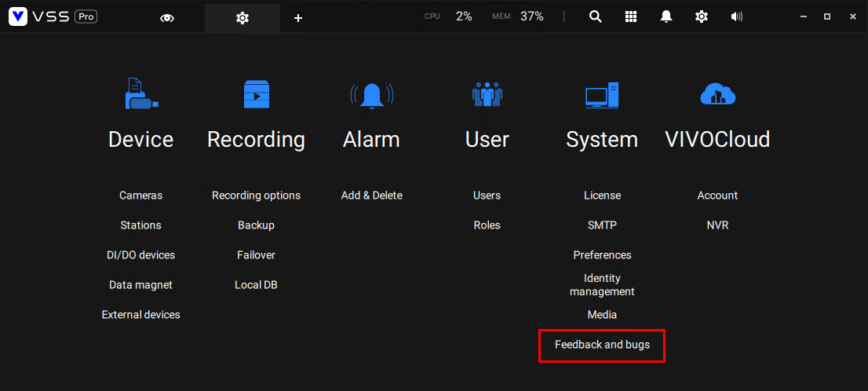Screen dimensions: 868x391
Task: Click the Device category icon
Action: tap(141, 93)
